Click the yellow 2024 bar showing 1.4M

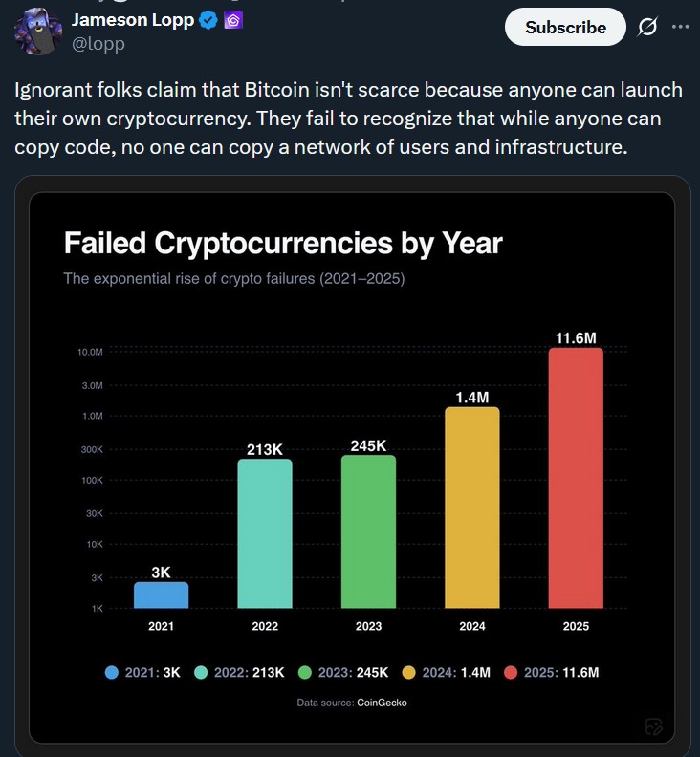click(x=472, y=508)
